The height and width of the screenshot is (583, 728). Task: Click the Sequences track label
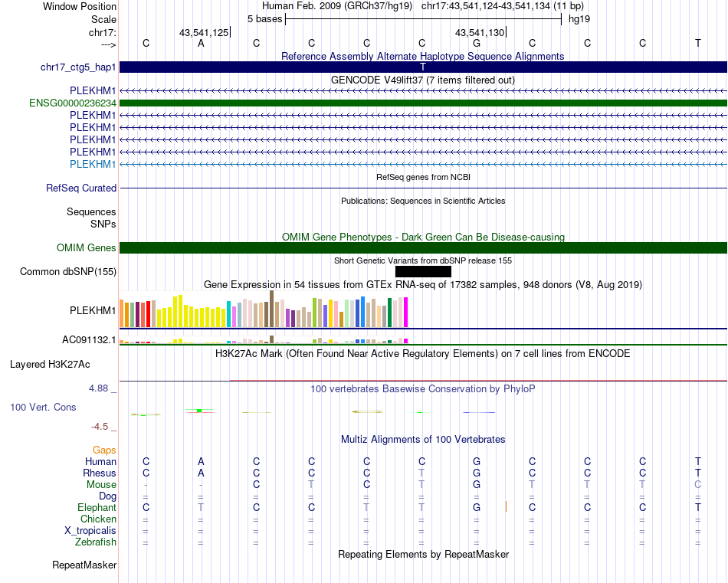coord(91,211)
